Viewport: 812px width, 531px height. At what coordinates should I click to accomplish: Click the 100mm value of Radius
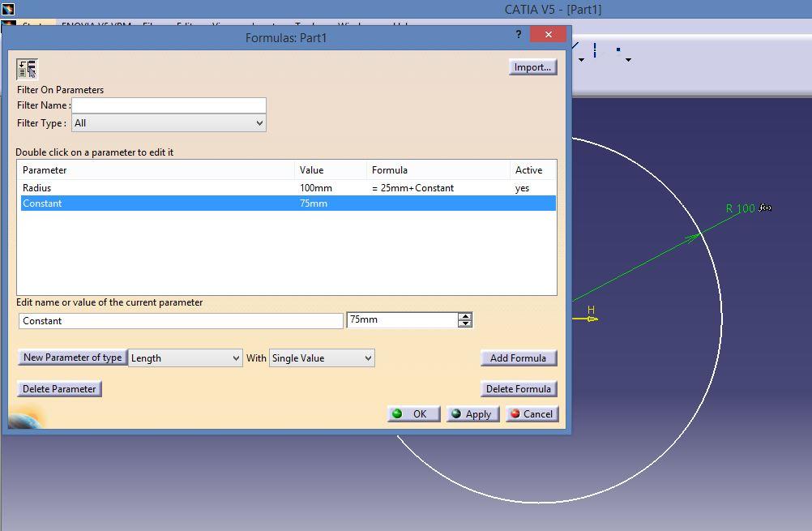316,188
